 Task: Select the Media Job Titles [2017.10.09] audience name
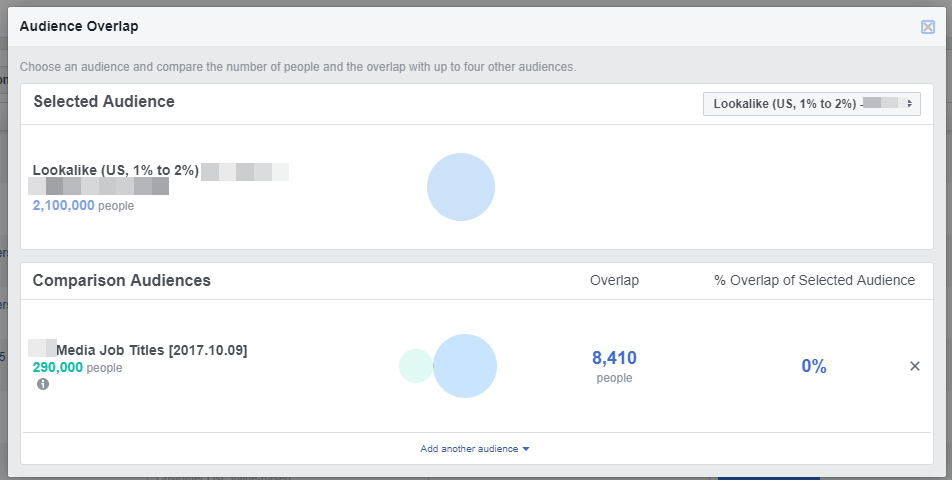coord(151,350)
